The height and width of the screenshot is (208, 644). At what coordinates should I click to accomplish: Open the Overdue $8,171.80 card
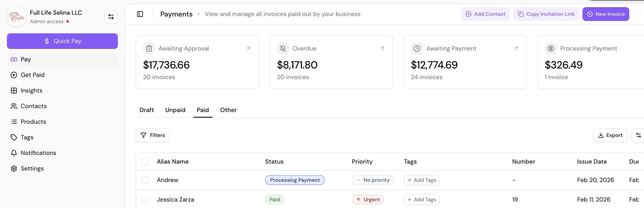331,62
